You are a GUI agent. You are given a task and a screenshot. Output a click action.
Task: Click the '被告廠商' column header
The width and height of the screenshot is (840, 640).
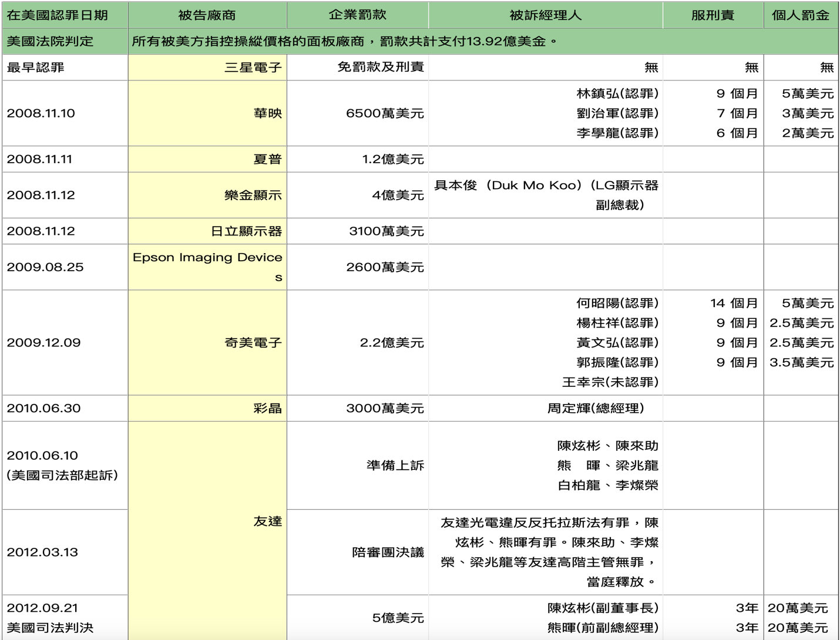207,15
